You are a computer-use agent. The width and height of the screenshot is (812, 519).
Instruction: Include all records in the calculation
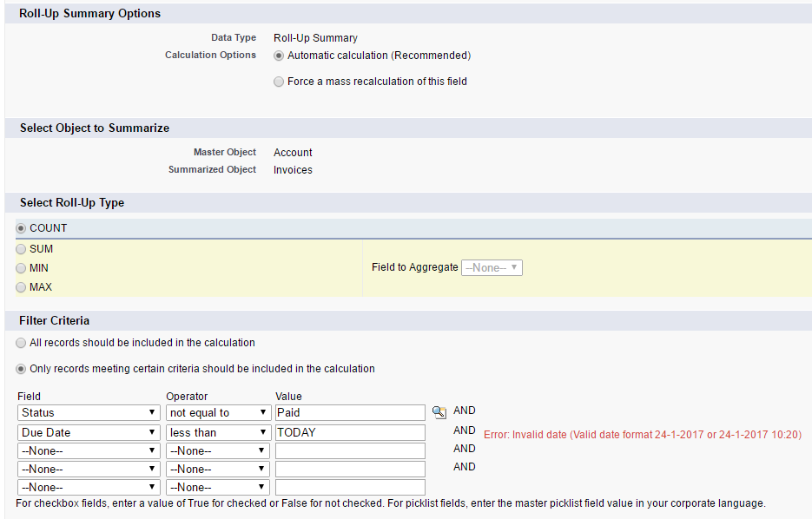(x=22, y=343)
